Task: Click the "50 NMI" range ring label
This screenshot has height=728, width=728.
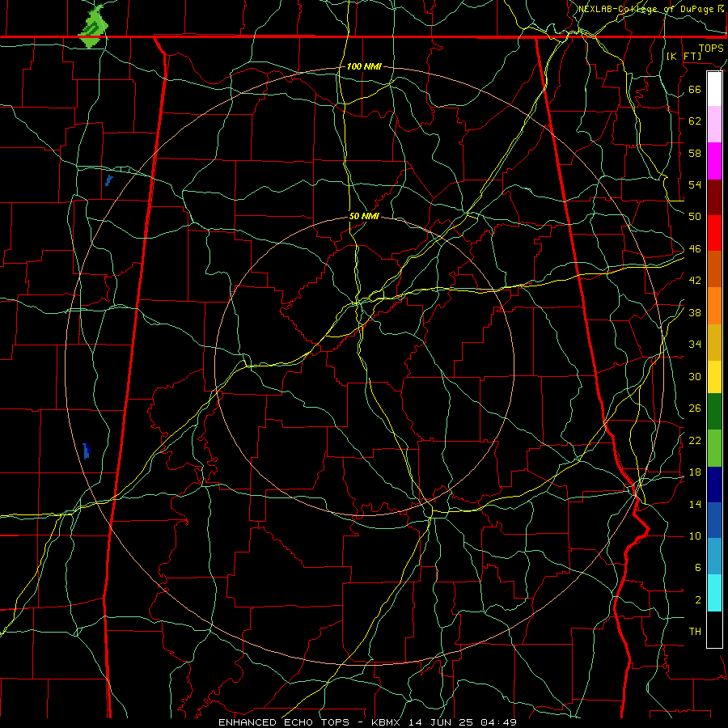Action: [364, 216]
